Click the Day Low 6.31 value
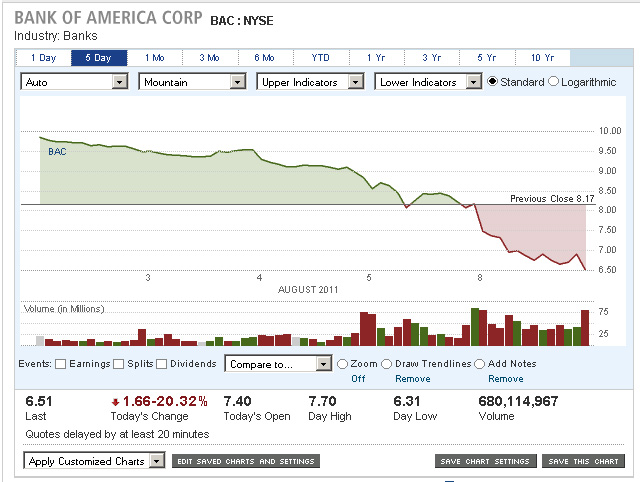The width and height of the screenshot is (640, 482). (x=407, y=401)
